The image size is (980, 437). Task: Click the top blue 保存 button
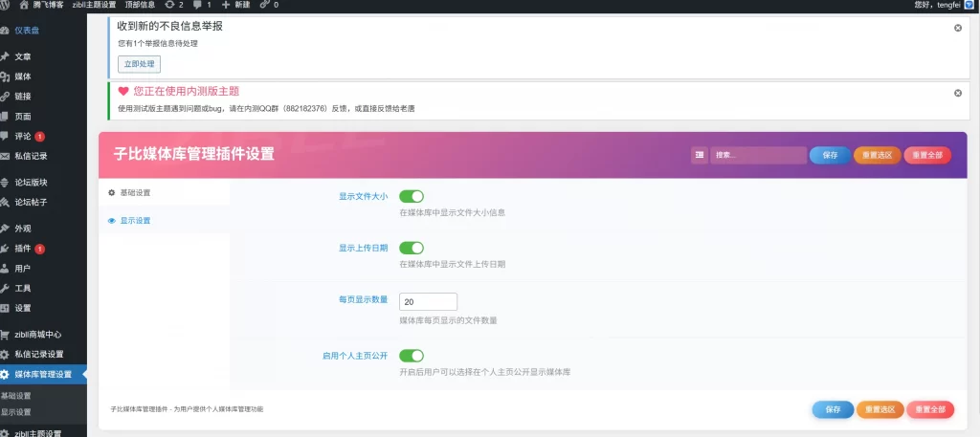830,156
